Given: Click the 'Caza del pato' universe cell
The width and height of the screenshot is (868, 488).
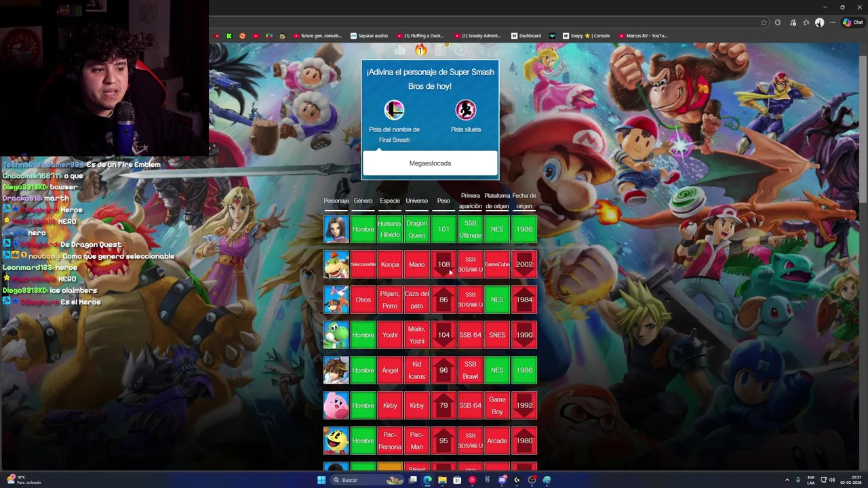Looking at the screenshot, I should click(x=416, y=300).
